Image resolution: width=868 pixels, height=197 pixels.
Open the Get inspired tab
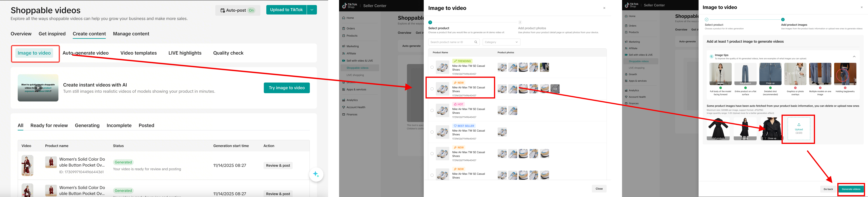pos(52,34)
